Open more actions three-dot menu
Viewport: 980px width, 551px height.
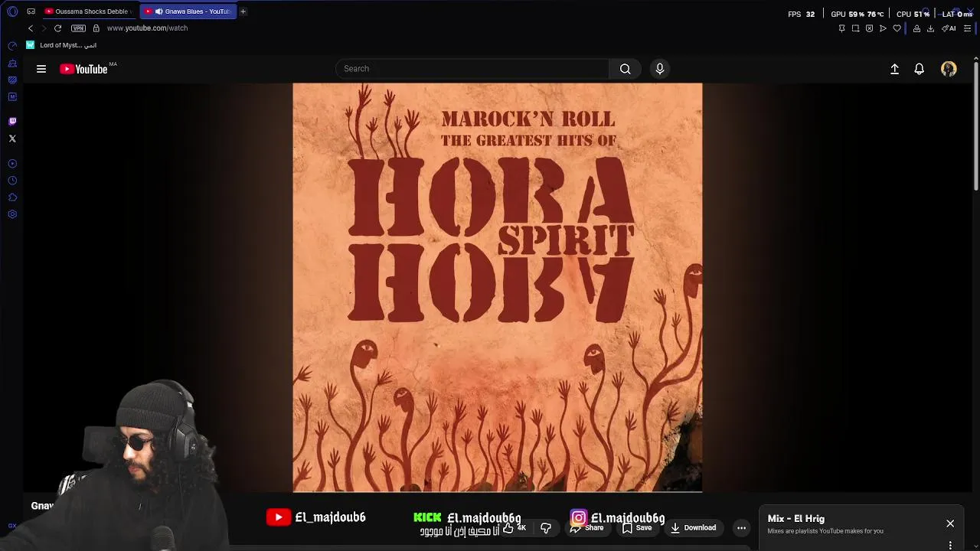click(741, 528)
